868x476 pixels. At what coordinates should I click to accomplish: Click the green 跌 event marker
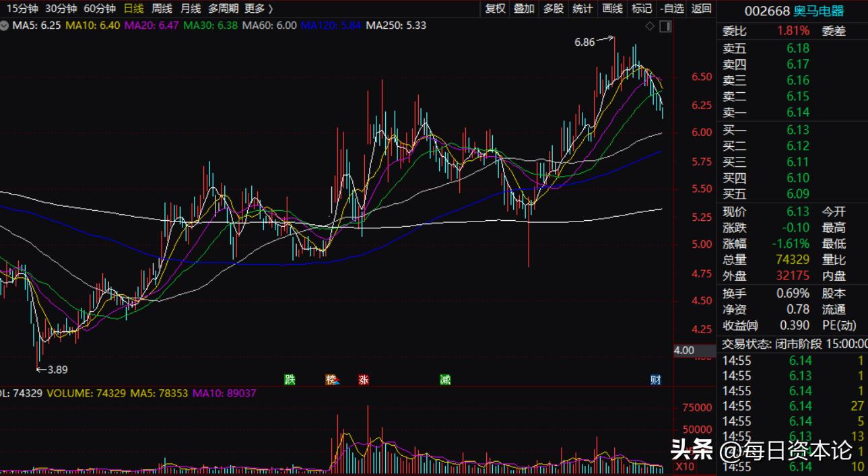(x=290, y=380)
